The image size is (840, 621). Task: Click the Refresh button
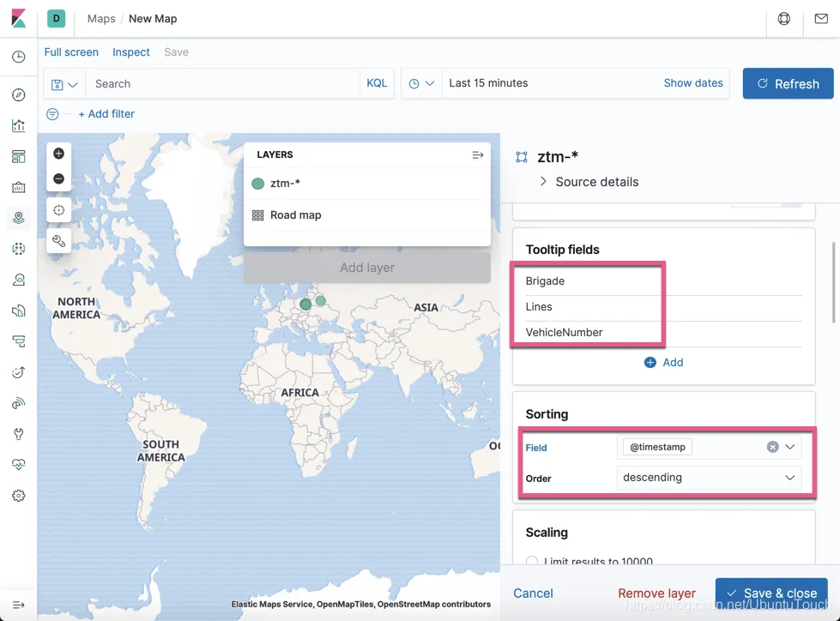point(788,83)
